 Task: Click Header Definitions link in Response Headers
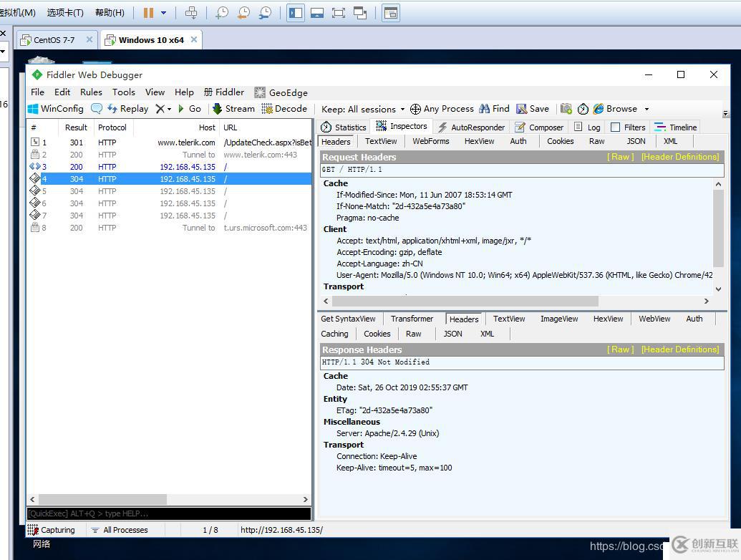[680, 349]
